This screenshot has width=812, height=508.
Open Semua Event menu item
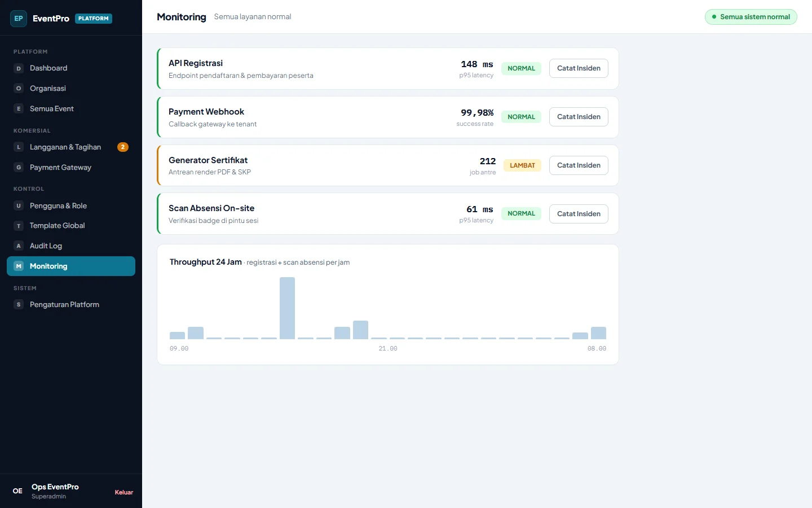pyautogui.click(x=71, y=109)
